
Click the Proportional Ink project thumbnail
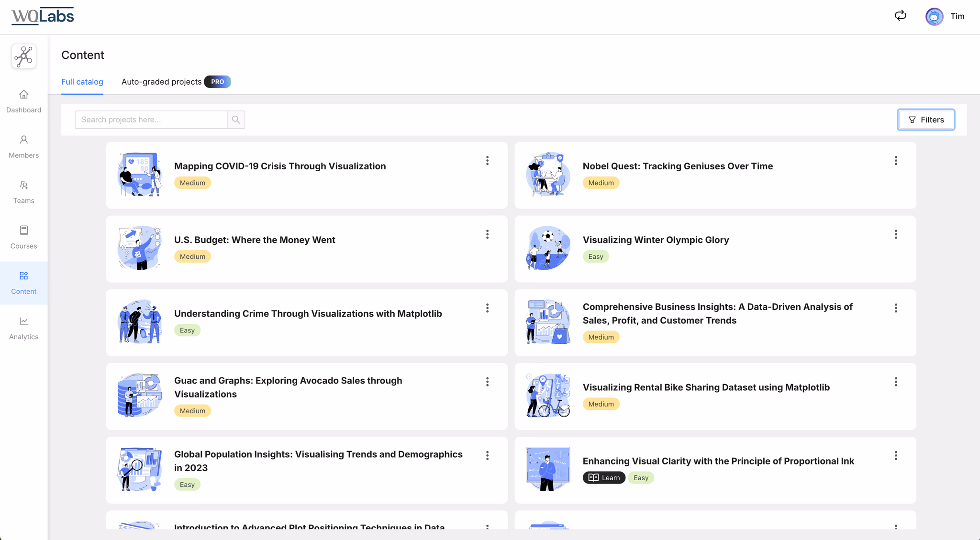pyautogui.click(x=548, y=470)
